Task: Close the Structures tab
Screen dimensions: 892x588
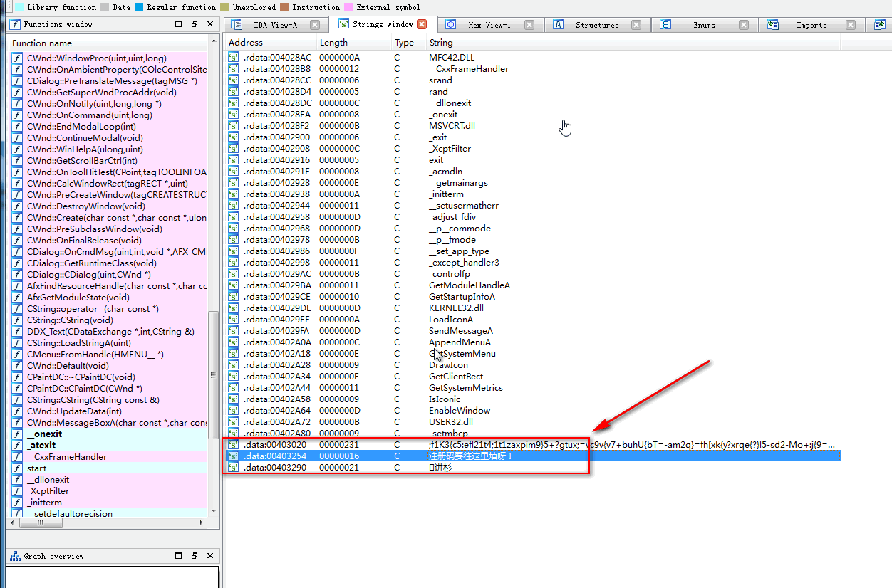Action: click(637, 25)
